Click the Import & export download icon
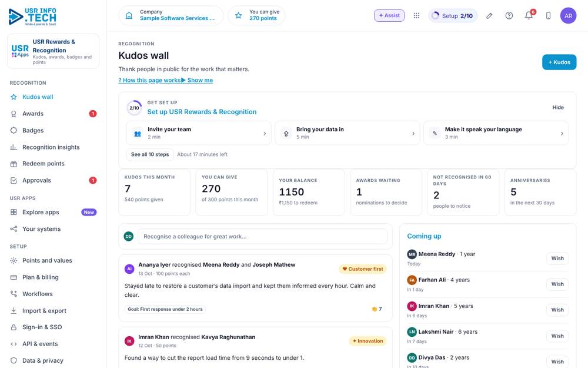 click(14, 310)
